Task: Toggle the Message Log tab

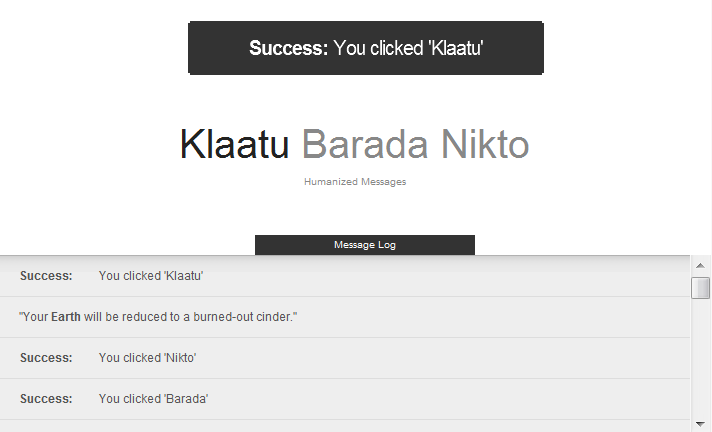Action: tap(365, 245)
